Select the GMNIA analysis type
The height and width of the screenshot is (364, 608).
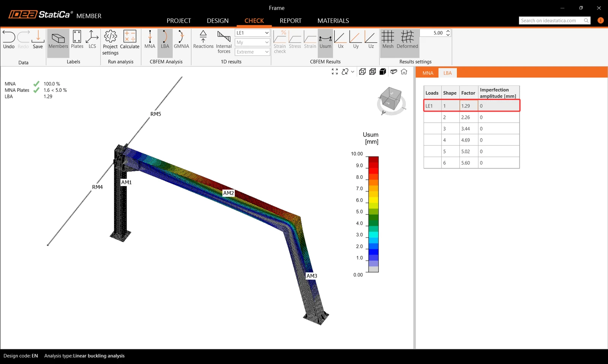click(181, 39)
